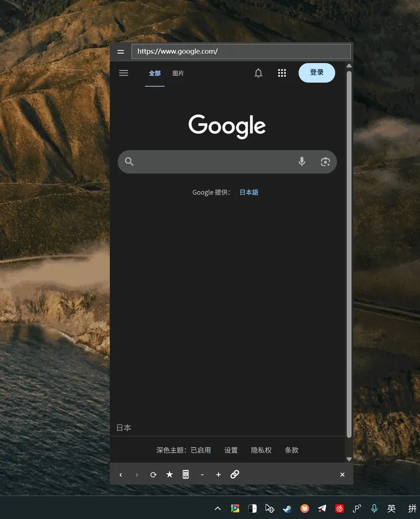
Task: Open the notifications bell
Action: coord(258,73)
